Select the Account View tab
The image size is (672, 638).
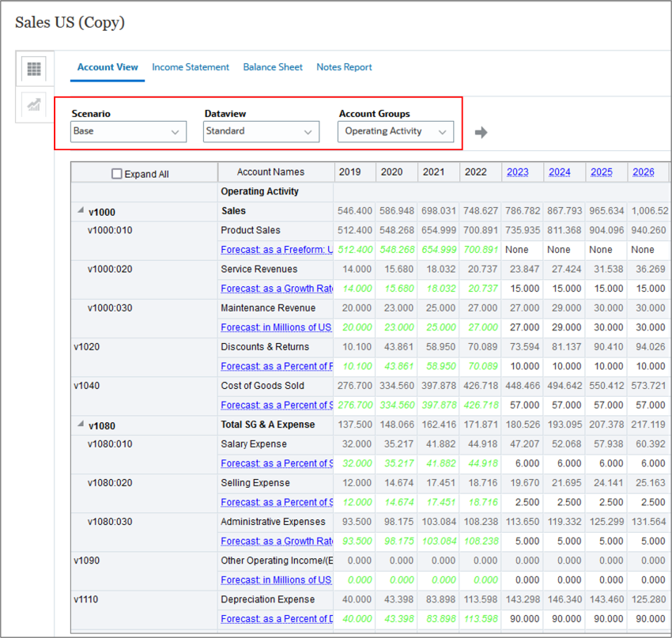107,67
